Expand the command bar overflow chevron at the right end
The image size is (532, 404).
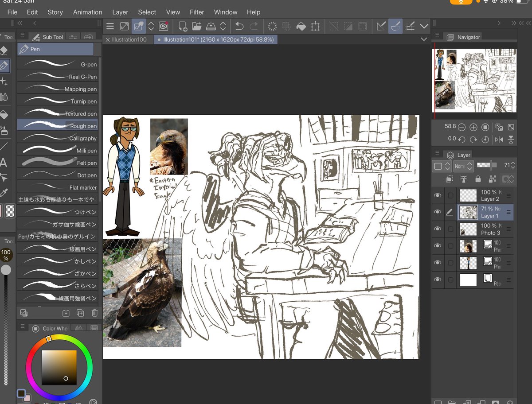424,27
